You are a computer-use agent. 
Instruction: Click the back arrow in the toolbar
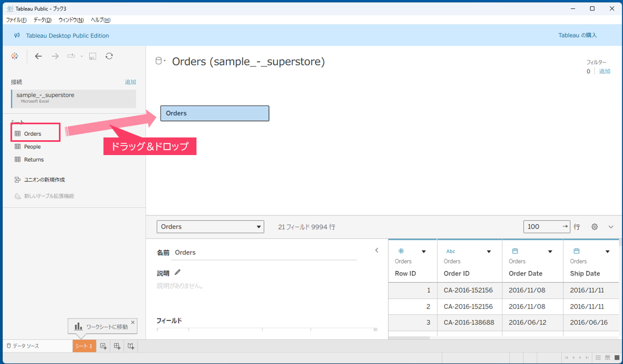(38, 56)
